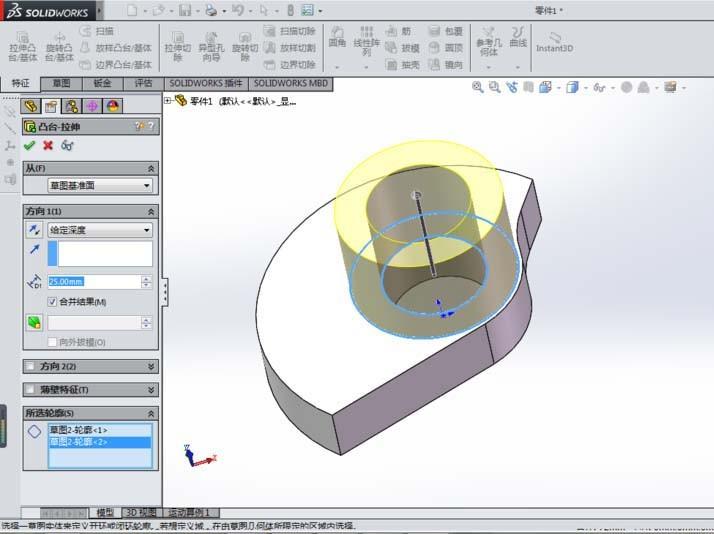Click 圆角 fillet button
Screen dimensions: 714x534
tap(337, 36)
